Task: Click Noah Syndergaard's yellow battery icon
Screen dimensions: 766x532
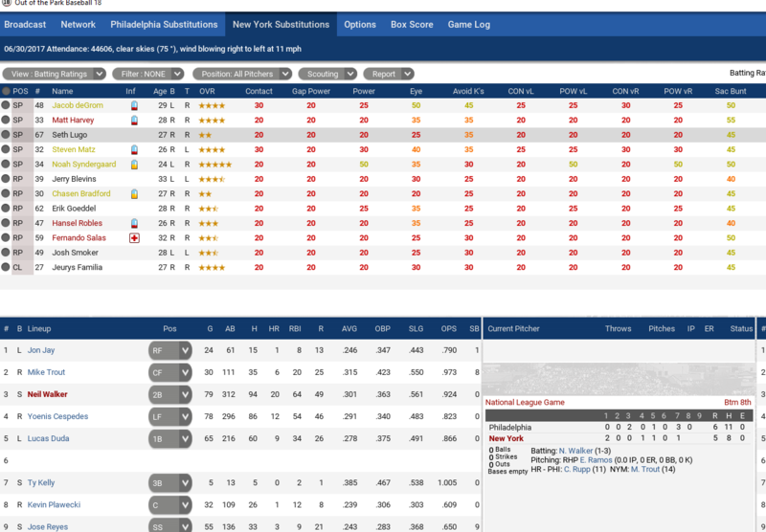Action: (x=134, y=165)
